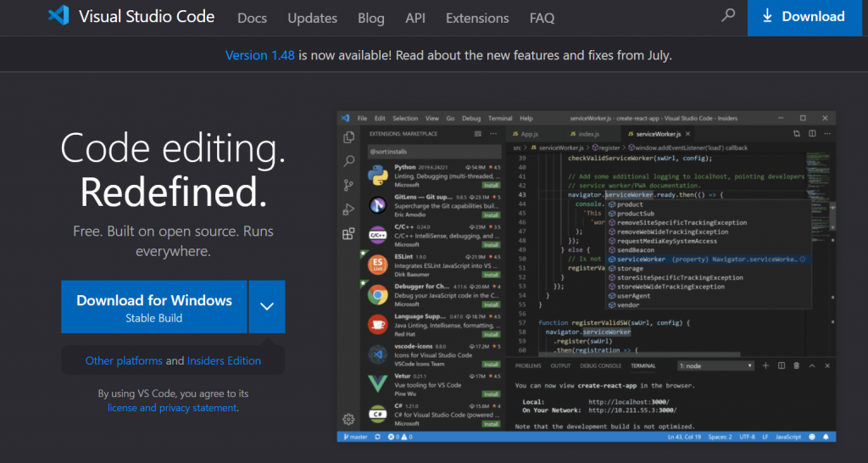Open the Docs navigation item
The width and height of the screenshot is (868, 463).
click(252, 18)
